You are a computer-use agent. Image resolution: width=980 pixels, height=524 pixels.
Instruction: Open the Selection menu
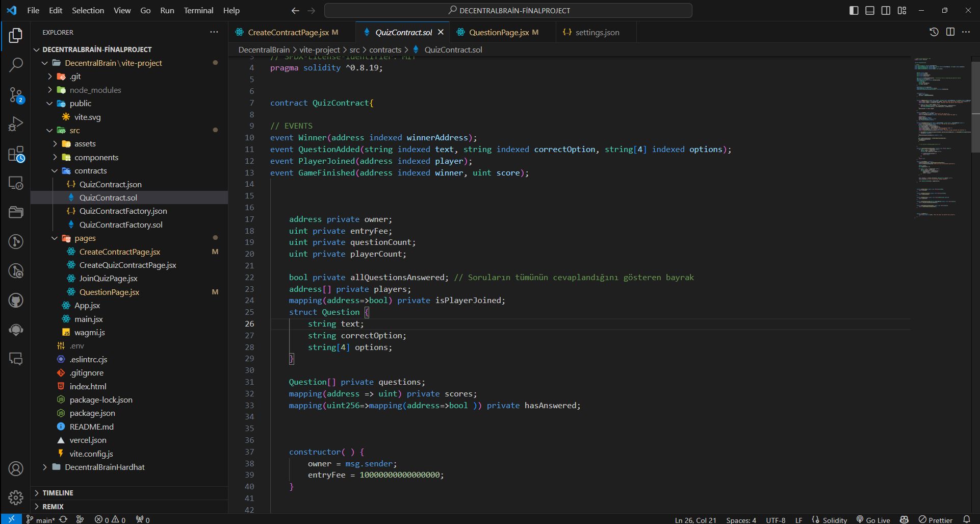(88, 10)
